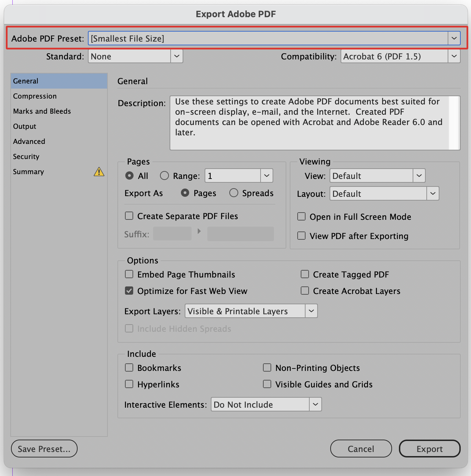Open the Export Layers dropdown
Screen dimensions: 471x476
tap(311, 311)
